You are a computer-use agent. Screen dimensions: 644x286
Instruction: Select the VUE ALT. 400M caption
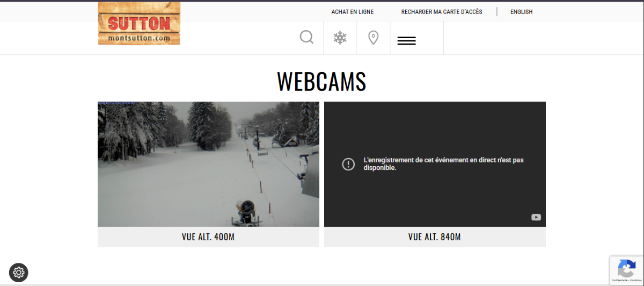click(x=208, y=237)
